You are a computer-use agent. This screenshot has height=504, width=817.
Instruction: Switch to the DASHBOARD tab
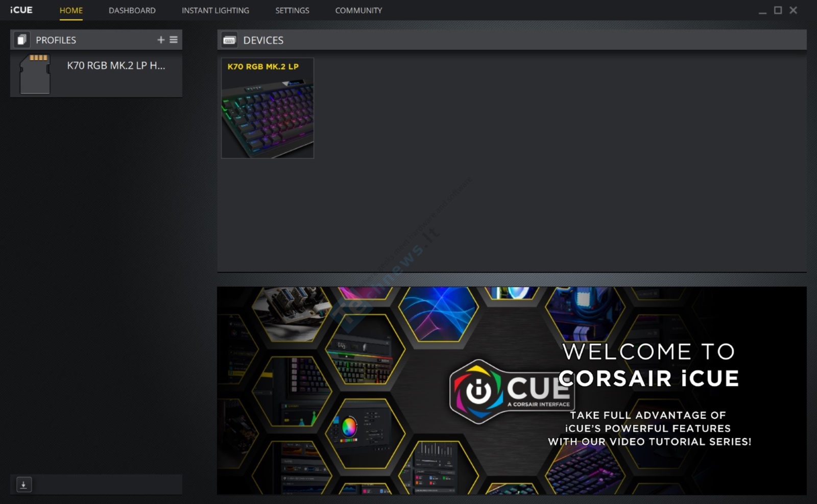(132, 10)
